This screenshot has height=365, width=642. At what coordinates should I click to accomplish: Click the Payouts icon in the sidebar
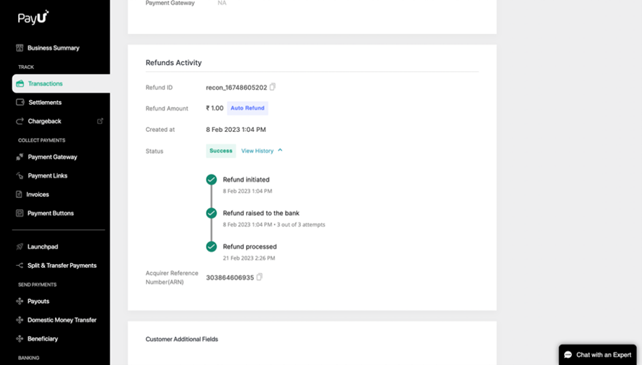[19, 301]
